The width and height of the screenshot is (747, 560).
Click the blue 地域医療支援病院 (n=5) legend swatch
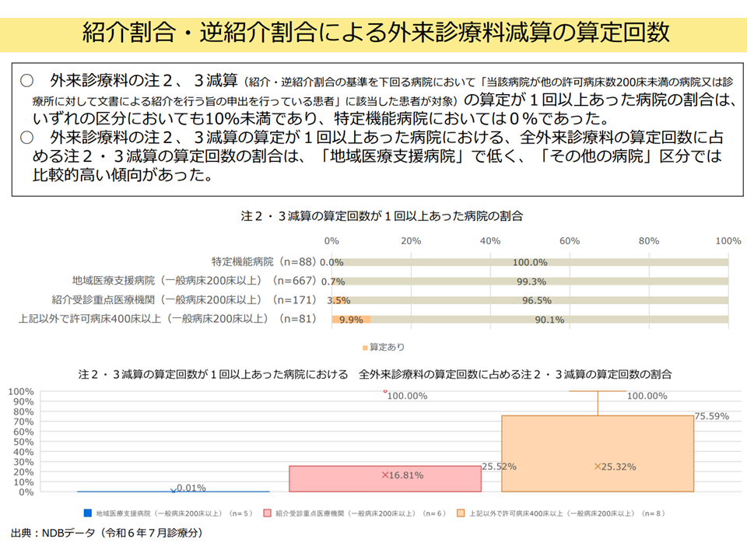point(87,513)
